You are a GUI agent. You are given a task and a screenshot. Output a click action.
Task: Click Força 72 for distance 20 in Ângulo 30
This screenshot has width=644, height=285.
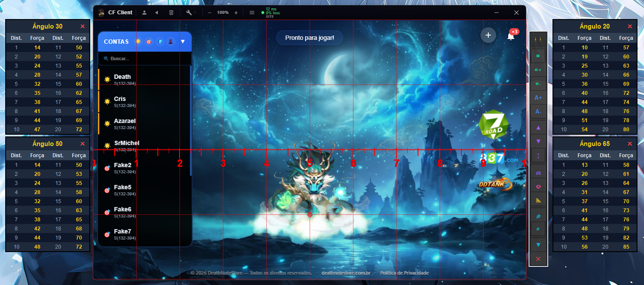pos(79,130)
